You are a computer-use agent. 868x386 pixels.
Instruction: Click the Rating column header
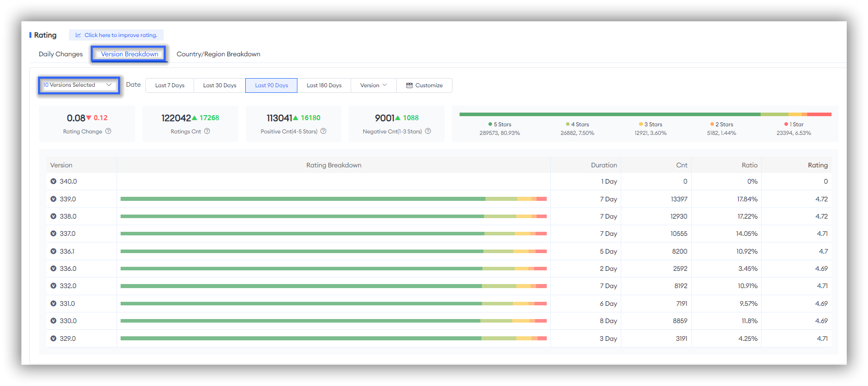[818, 165]
